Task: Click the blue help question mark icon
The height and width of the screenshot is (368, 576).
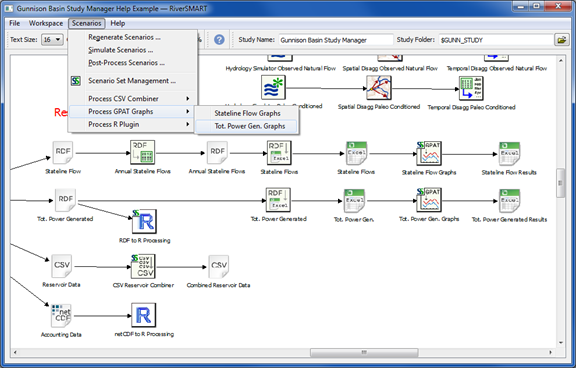Action: (219, 40)
